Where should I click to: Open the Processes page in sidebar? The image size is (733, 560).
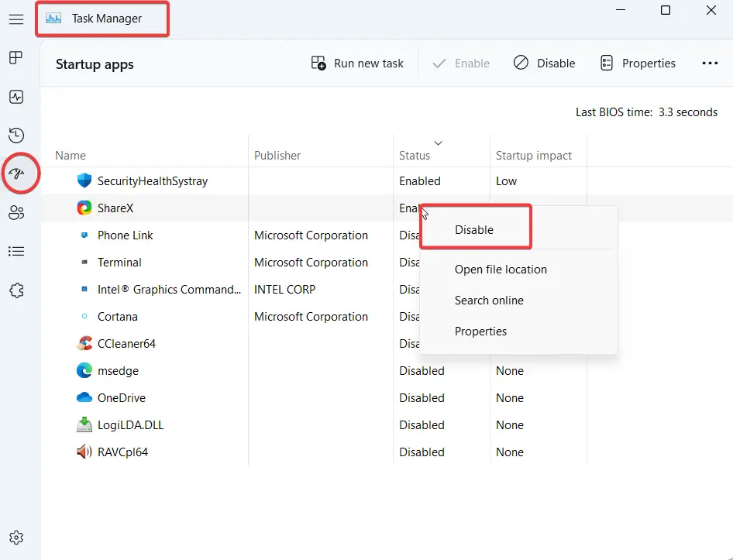pyautogui.click(x=16, y=58)
